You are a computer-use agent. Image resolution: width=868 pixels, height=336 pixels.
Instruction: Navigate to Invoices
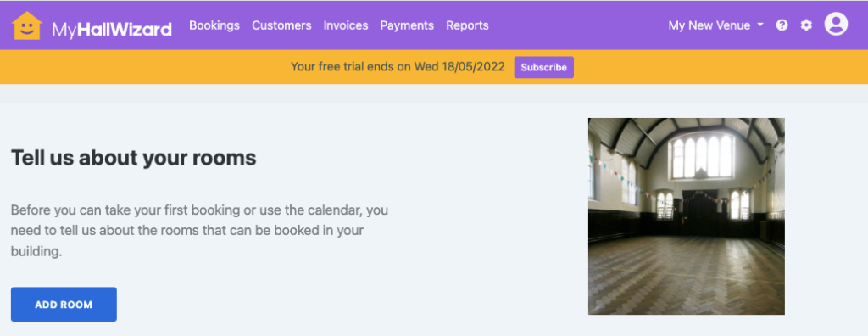click(346, 25)
